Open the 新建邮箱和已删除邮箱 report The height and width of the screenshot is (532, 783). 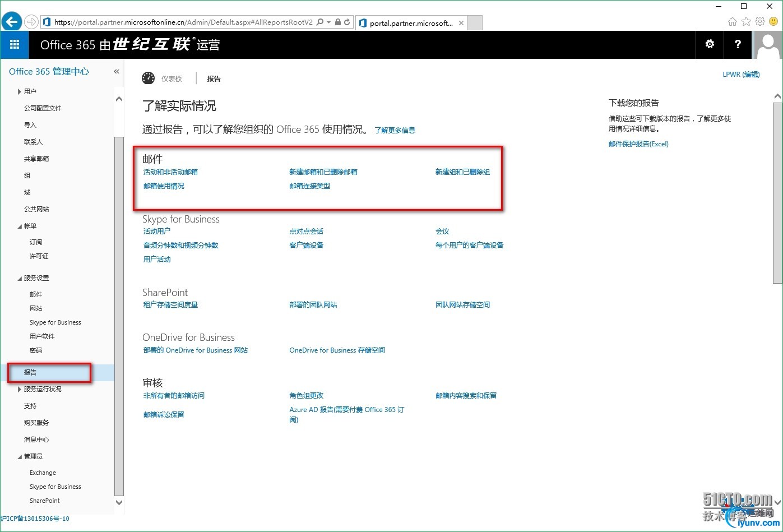tap(323, 172)
